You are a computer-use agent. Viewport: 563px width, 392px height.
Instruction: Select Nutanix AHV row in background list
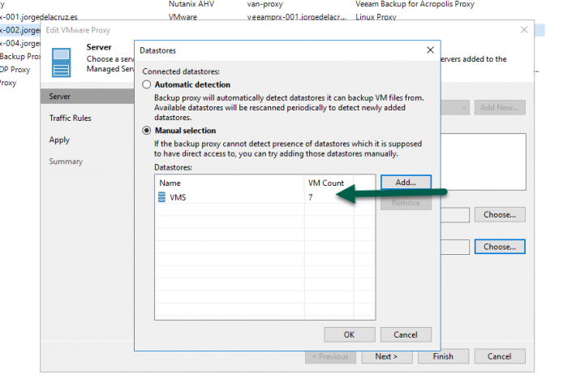click(x=191, y=4)
